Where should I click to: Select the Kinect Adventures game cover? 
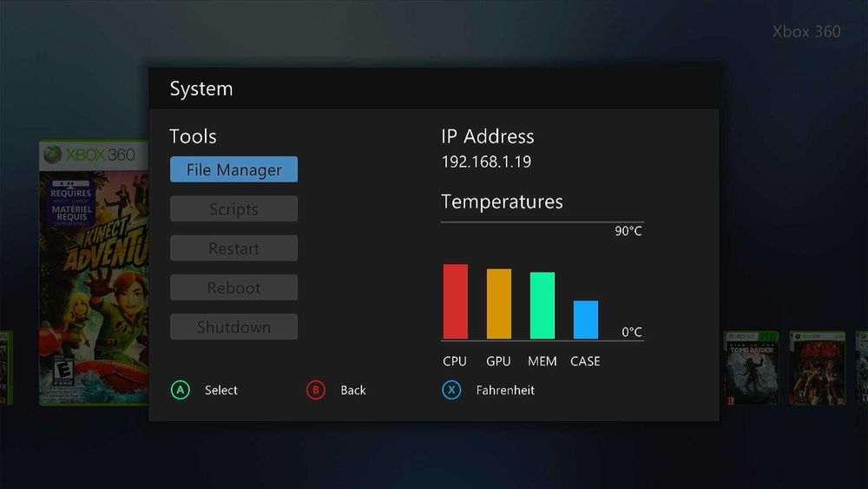94,272
